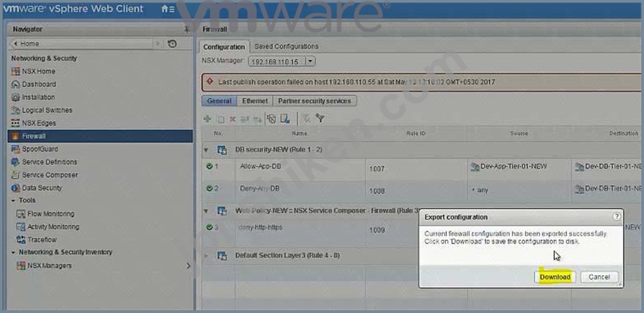Open the vSphere home menu icon

click(168, 9)
